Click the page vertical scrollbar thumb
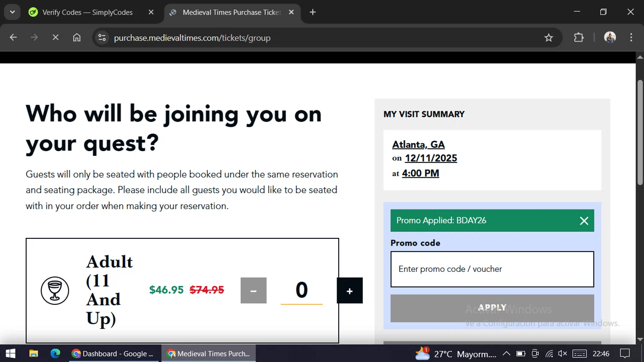Screen dimensions: 644x362 click(640, 132)
